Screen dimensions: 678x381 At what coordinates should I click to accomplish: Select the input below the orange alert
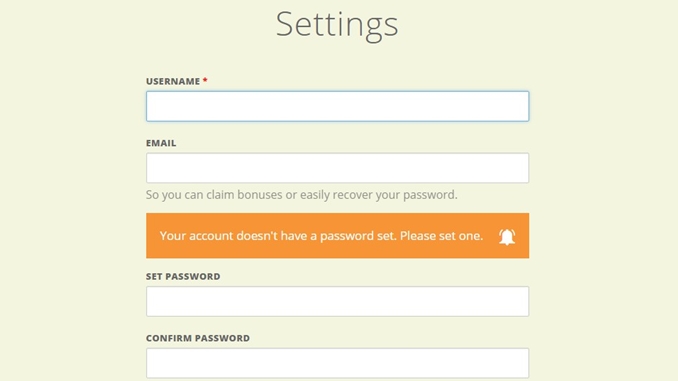pyautogui.click(x=337, y=301)
